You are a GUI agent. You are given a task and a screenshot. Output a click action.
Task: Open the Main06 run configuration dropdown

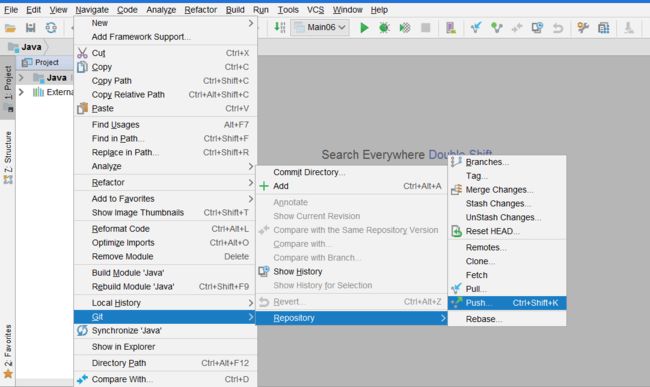pos(320,27)
